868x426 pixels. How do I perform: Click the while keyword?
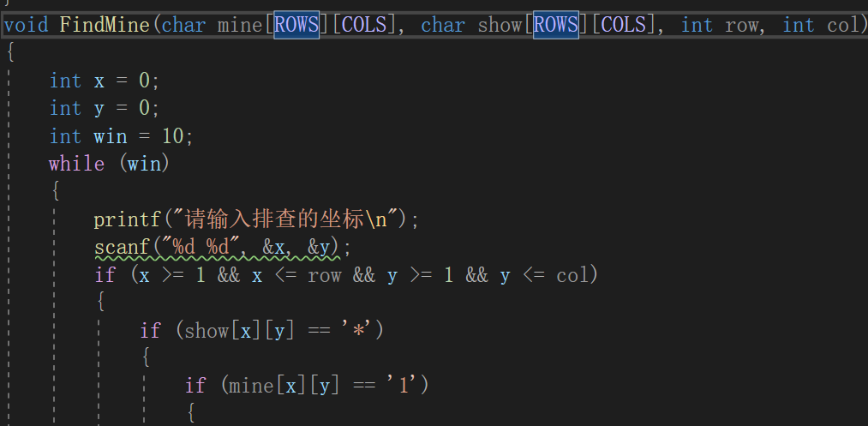click(x=76, y=164)
